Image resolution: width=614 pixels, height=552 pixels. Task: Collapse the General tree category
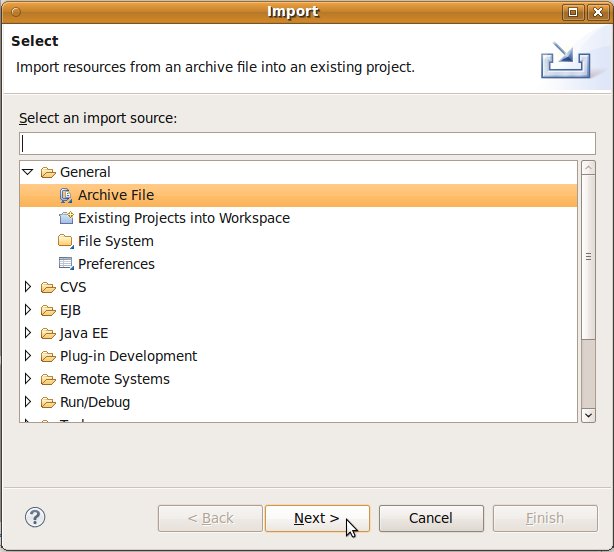pos(28,173)
